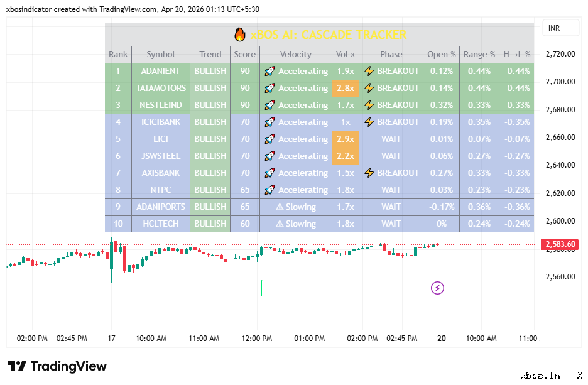Viewport: 588px width, 385px height.
Task: Click the rocket icon in NTPC row
Action: pyautogui.click(x=269, y=190)
